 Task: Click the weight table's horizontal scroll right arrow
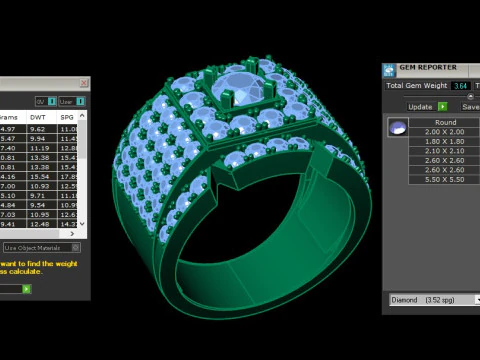click(x=72, y=234)
